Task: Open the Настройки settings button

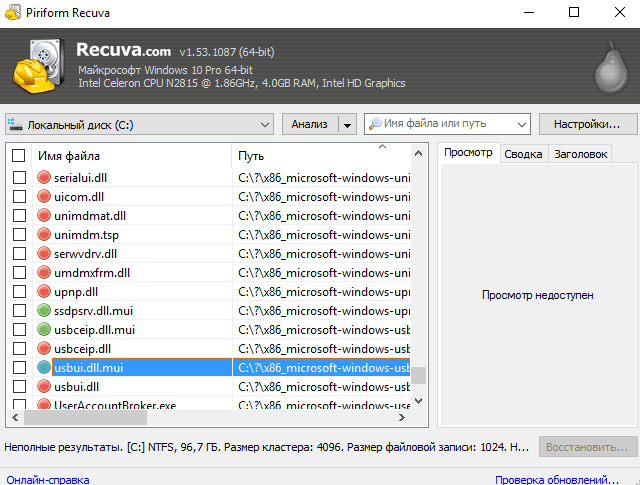Action: [x=587, y=124]
